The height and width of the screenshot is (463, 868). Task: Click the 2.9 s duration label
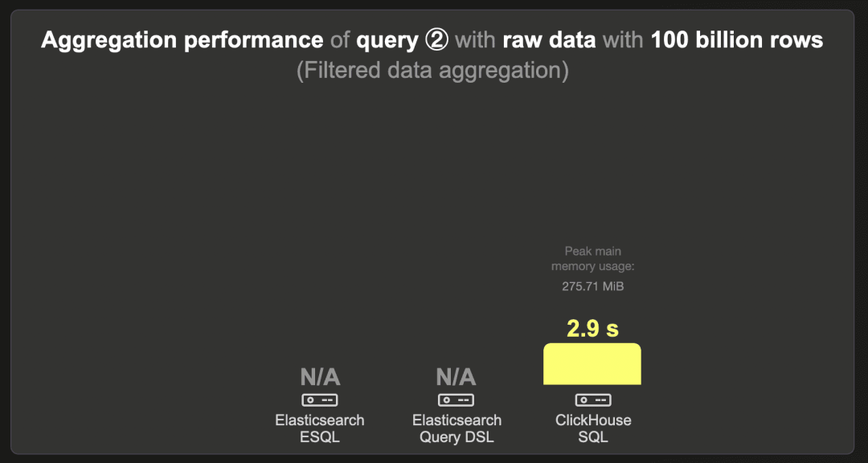coord(592,329)
